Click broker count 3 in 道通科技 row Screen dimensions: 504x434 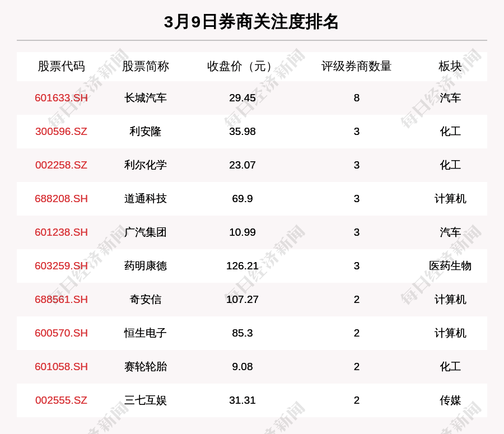click(357, 199)
